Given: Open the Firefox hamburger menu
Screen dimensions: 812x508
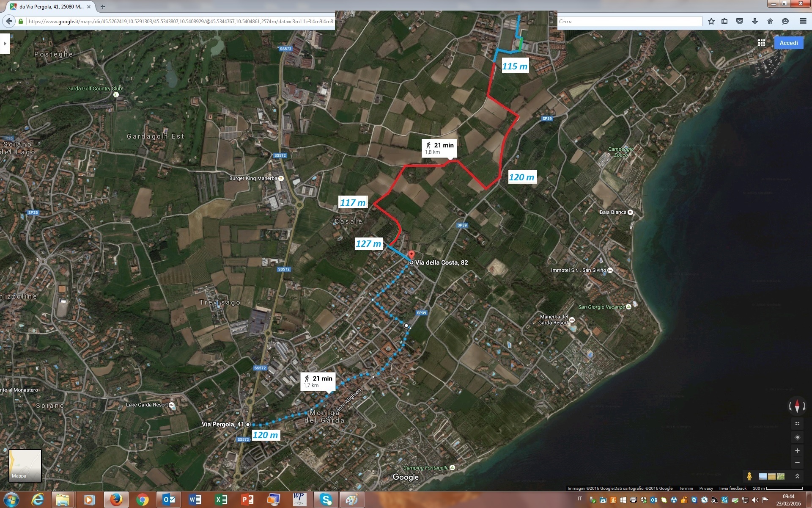Looking at the screenshot, I should 803,21.
